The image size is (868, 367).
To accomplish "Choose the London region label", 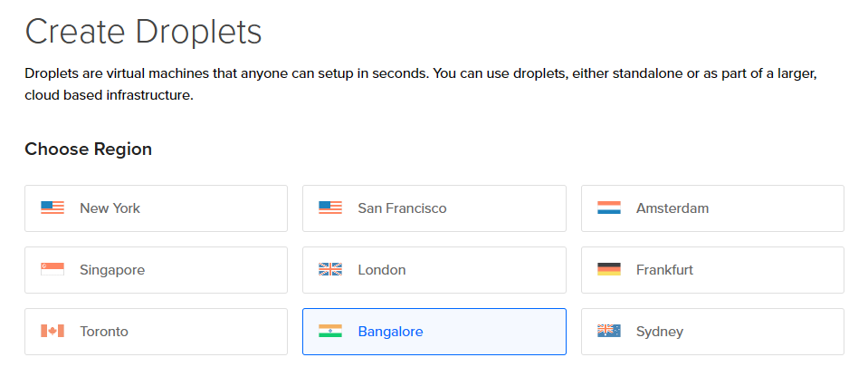I will click(x=382, y=270).
